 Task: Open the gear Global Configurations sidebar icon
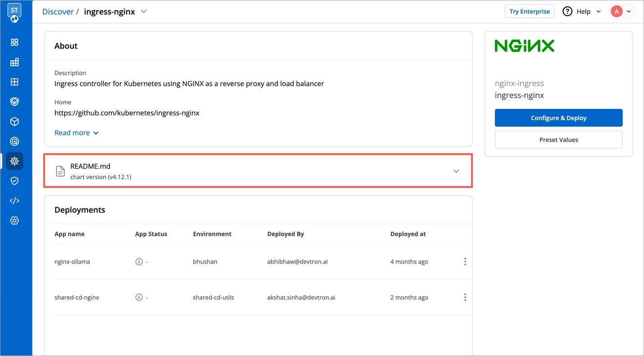(x=14, y=220)
